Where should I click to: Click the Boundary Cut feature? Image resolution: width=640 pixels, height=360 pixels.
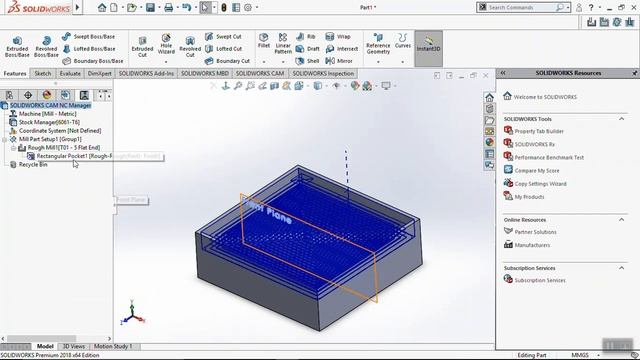click(x=227, y=61)
